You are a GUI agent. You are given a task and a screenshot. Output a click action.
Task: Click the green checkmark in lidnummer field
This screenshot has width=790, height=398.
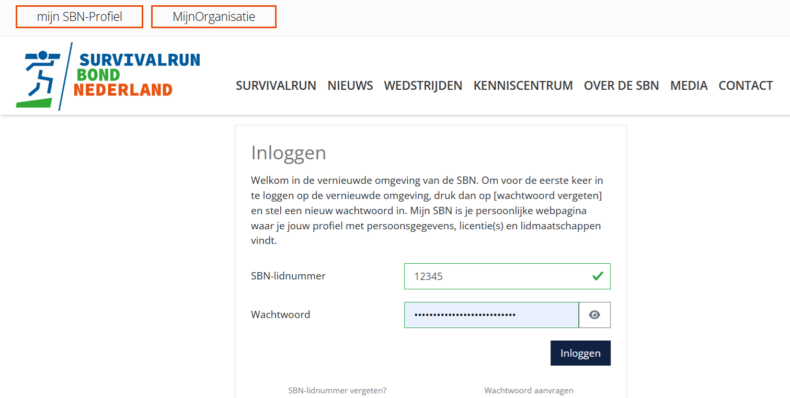pyautogui.click(x=598, y=276)
